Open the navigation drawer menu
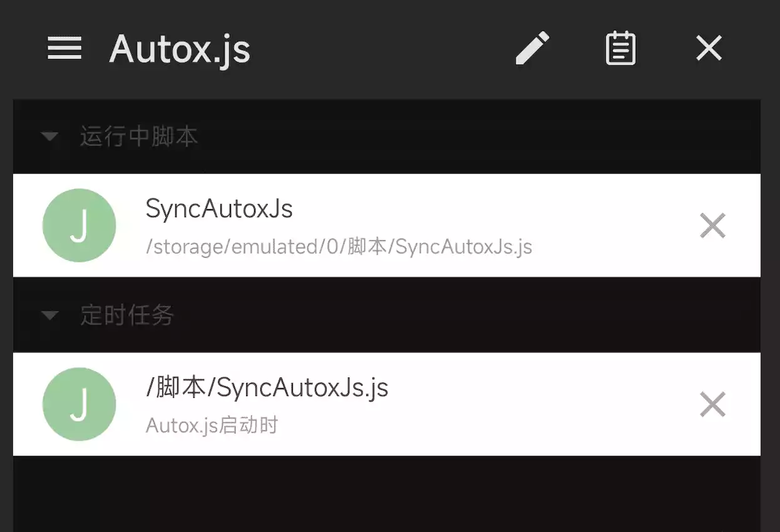This screenshot has height=532, width=780. click(x=64, y=48)
